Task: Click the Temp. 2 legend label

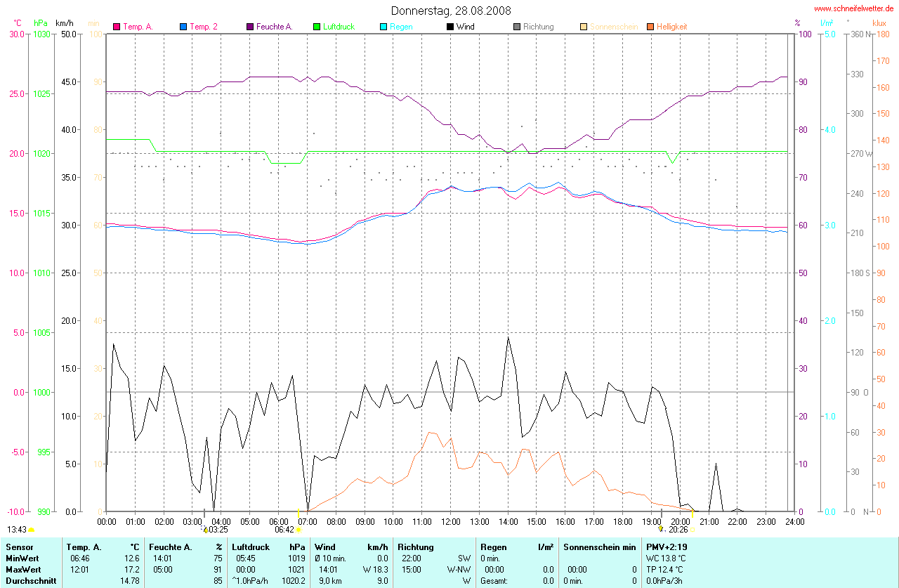Action: tap(204, 27)
